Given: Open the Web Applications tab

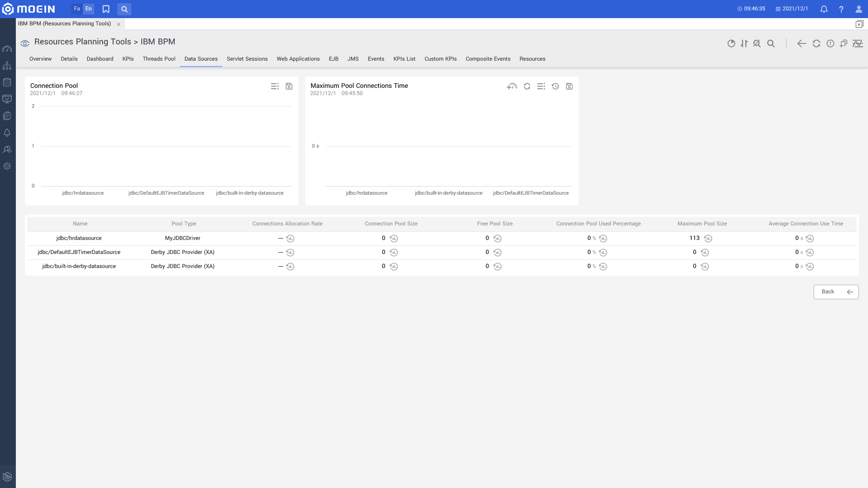Looking at the screenshot, I should (x=298, y=59).
